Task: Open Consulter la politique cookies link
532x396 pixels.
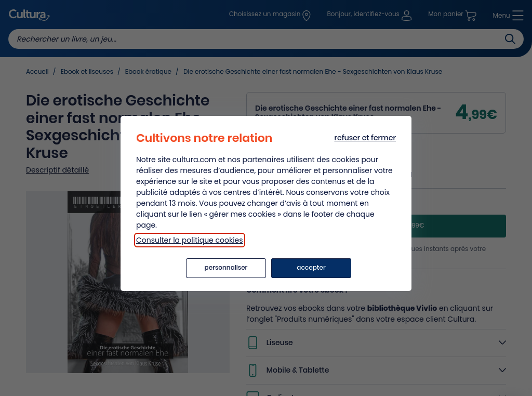Action: point(189,240)
